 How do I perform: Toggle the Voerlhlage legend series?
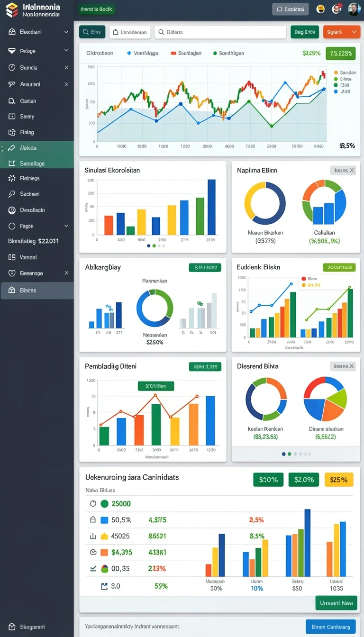143,53
